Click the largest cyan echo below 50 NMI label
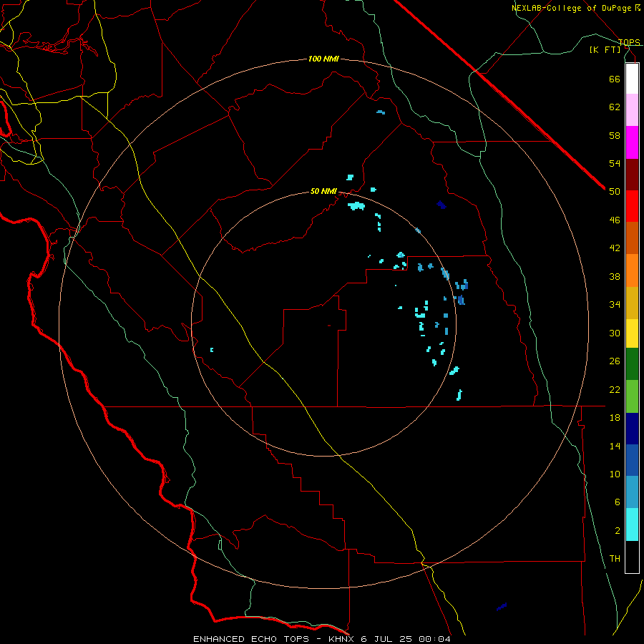 (356, 206)
